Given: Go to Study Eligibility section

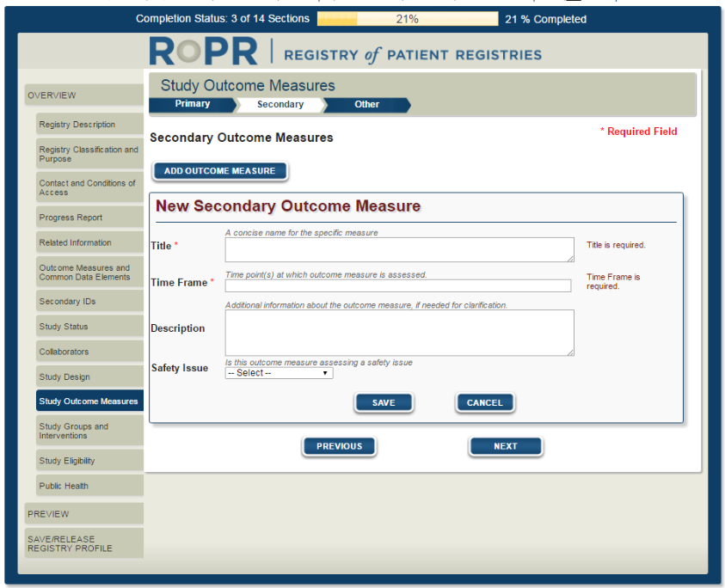Looking at the screenshot, I should (x=89, y=461).
